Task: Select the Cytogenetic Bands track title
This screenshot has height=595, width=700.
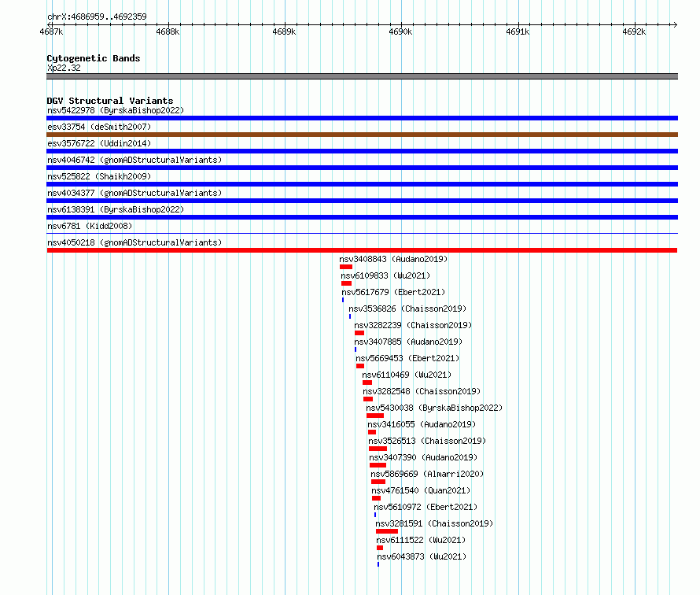Action: (x=94, y=58)
